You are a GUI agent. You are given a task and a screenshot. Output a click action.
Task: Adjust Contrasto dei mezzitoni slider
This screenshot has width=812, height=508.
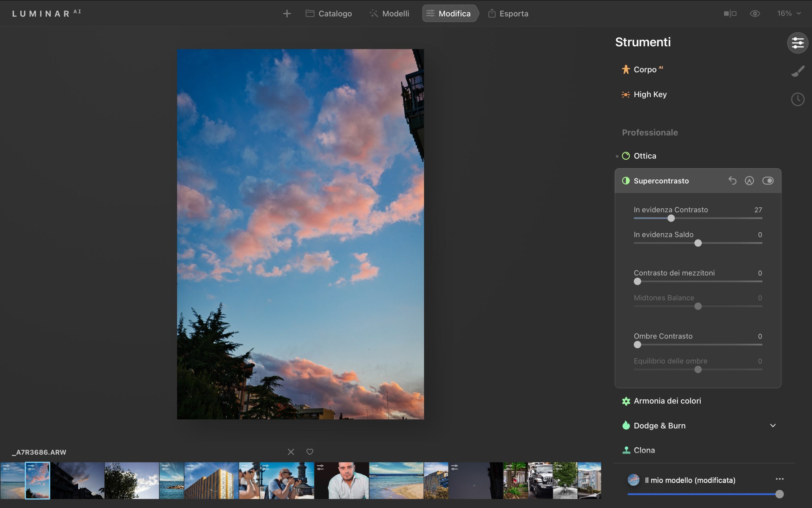point(638,282)
